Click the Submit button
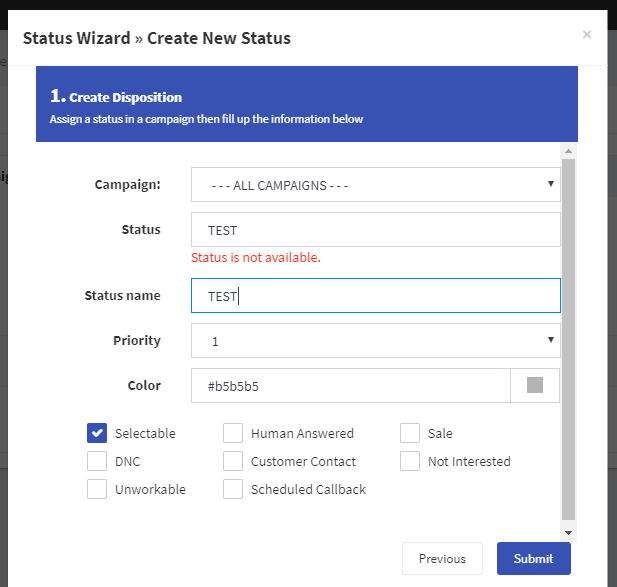 (x=534, y=558)
